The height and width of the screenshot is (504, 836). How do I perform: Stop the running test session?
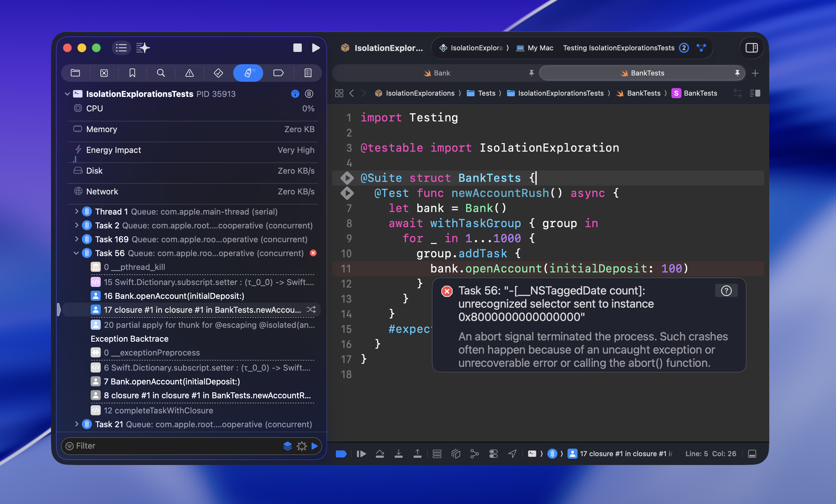297,48
